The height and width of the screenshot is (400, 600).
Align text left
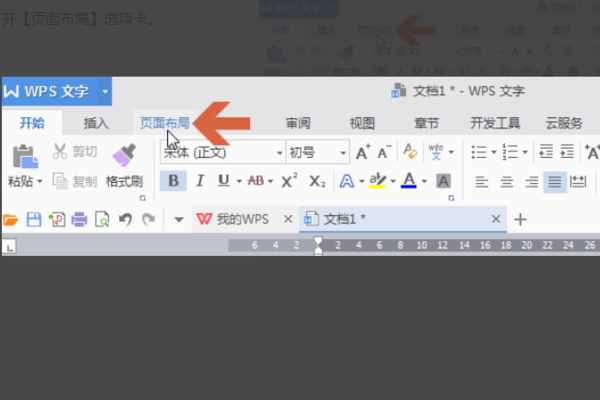point(481,181)
